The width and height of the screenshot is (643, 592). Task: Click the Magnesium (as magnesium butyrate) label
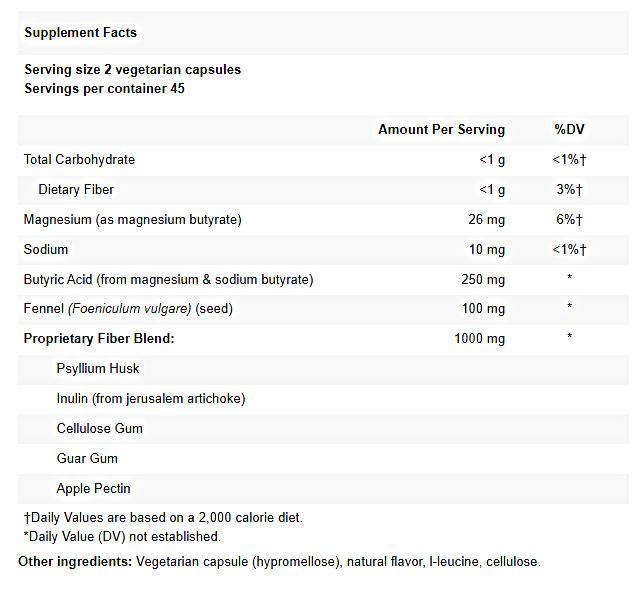coord(132,219)
